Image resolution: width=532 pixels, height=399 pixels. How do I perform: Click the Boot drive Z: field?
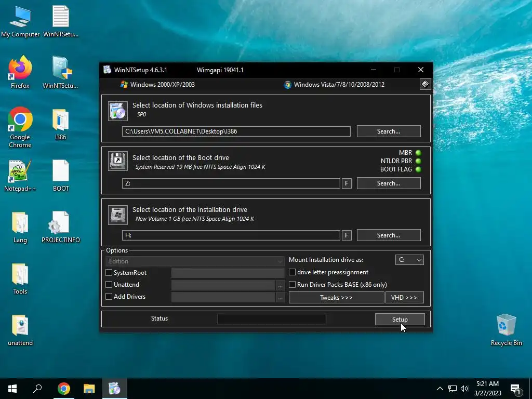tap(231, 183)
